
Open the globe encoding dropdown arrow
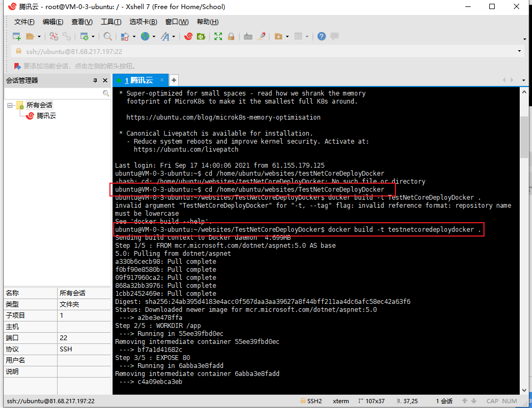[x=154, y=37]
